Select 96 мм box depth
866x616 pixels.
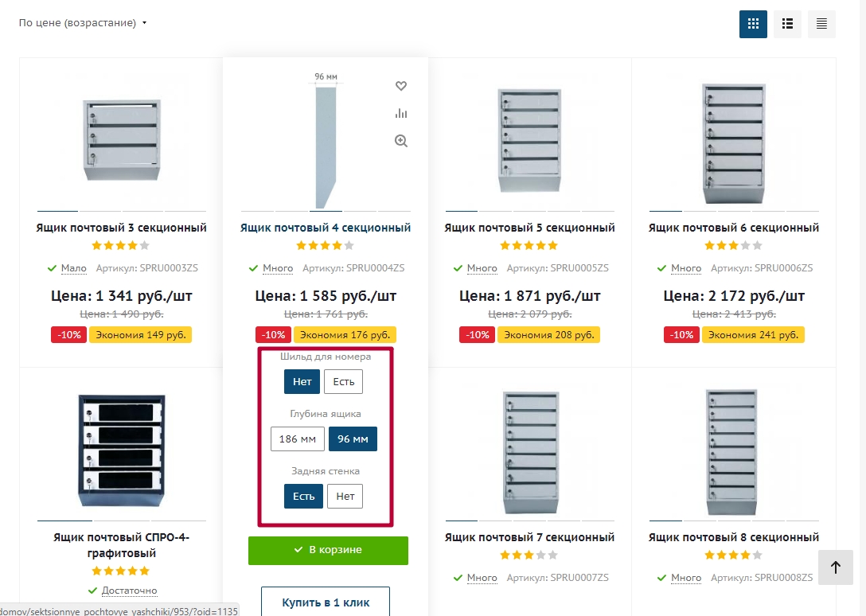(x=353, y=439)
